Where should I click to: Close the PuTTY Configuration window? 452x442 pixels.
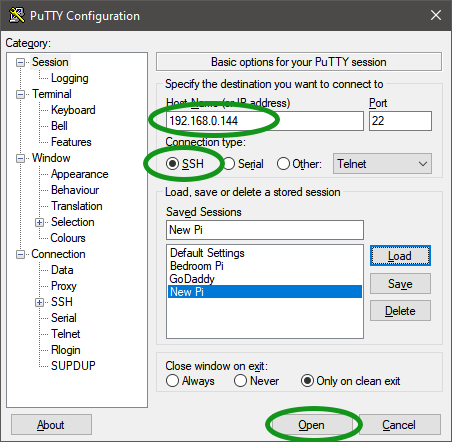point(436,15)
